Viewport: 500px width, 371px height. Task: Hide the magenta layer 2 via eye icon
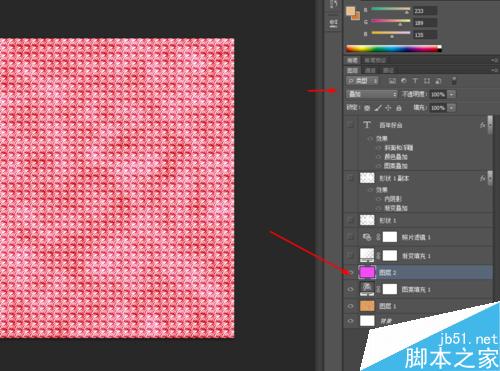(x=351, y=273)
